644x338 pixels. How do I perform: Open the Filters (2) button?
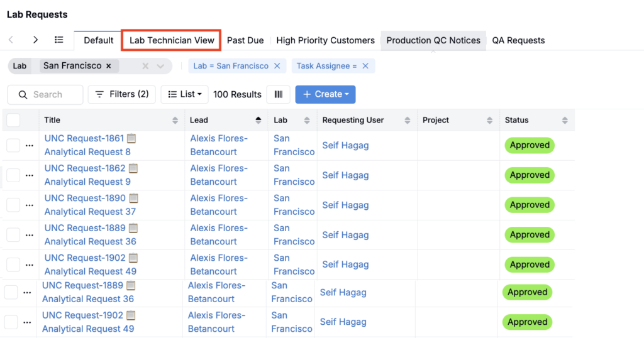122,94
